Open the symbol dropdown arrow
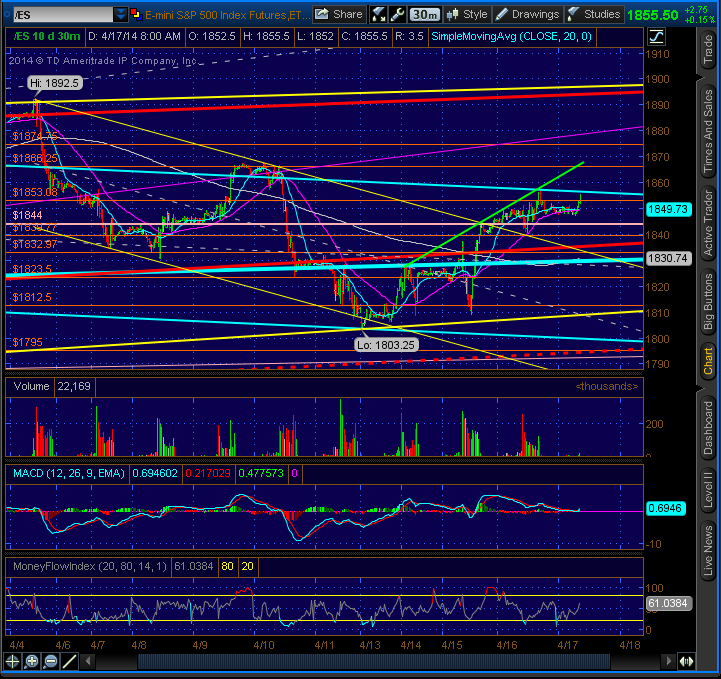The image size is (721, 679). [x=120, y=15]
